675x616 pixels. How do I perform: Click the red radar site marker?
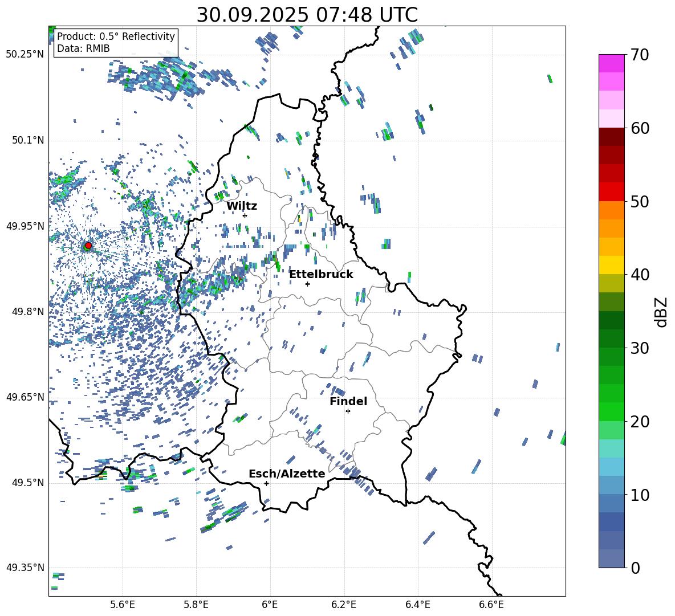pos(88,246)
